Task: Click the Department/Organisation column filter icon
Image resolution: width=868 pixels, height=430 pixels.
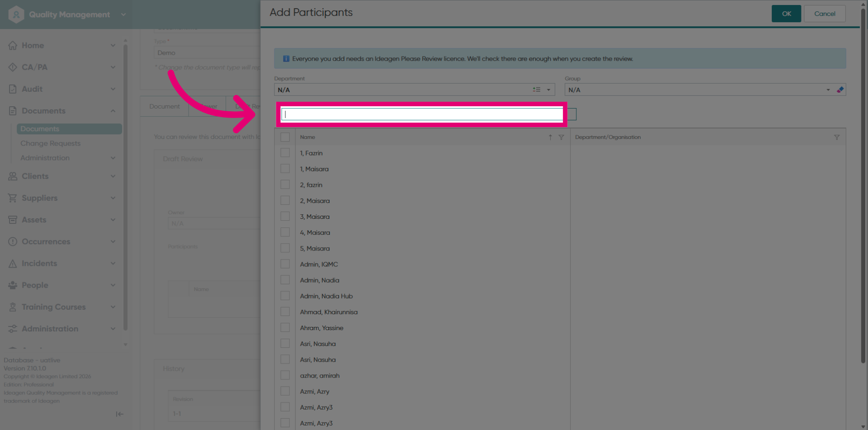Action: pyautogui.click(x=837, y=137)
